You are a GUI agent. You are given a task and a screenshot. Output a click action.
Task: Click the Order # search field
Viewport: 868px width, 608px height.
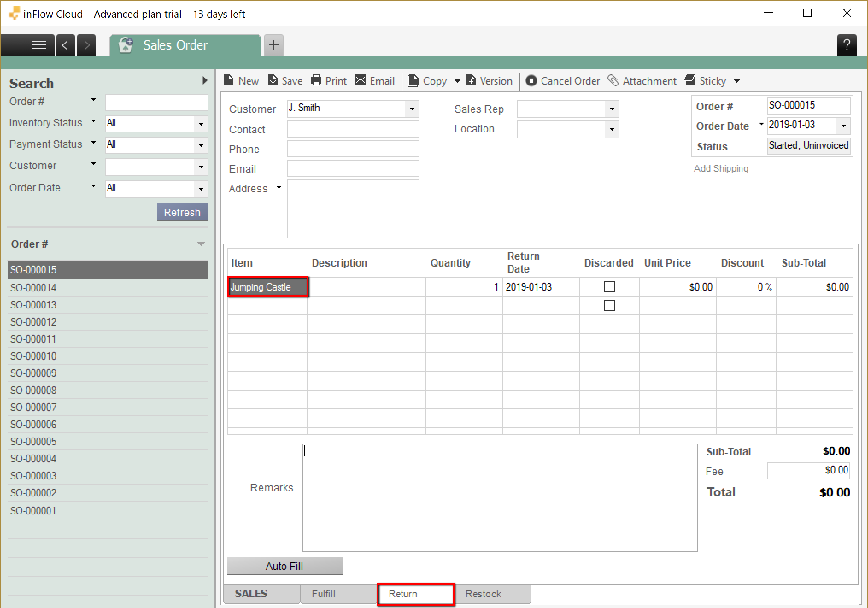coord(157,103)
